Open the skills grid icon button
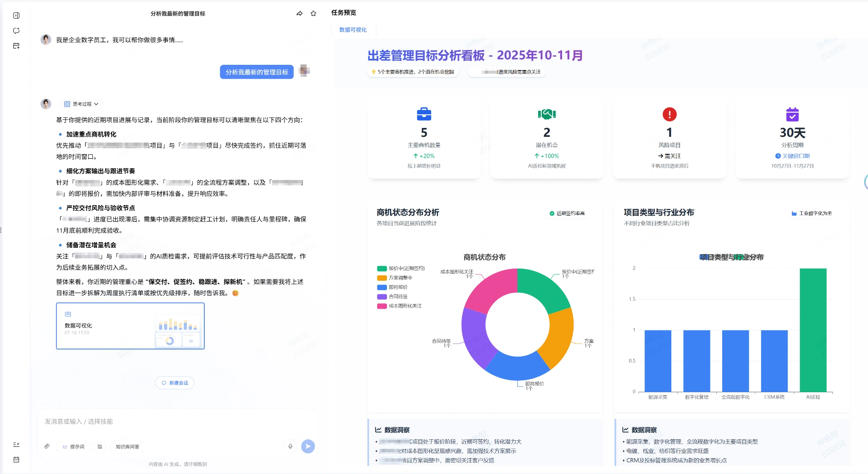Screen dimensions: 868x474 click(x=100, y=446)
